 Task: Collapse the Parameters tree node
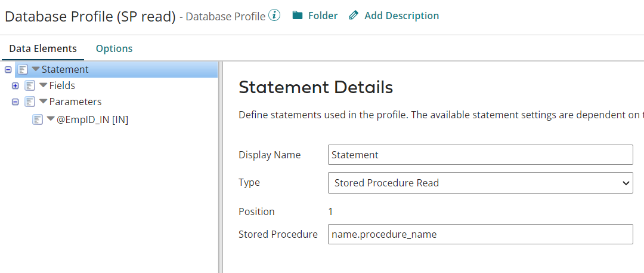click(x=16, y=102)
